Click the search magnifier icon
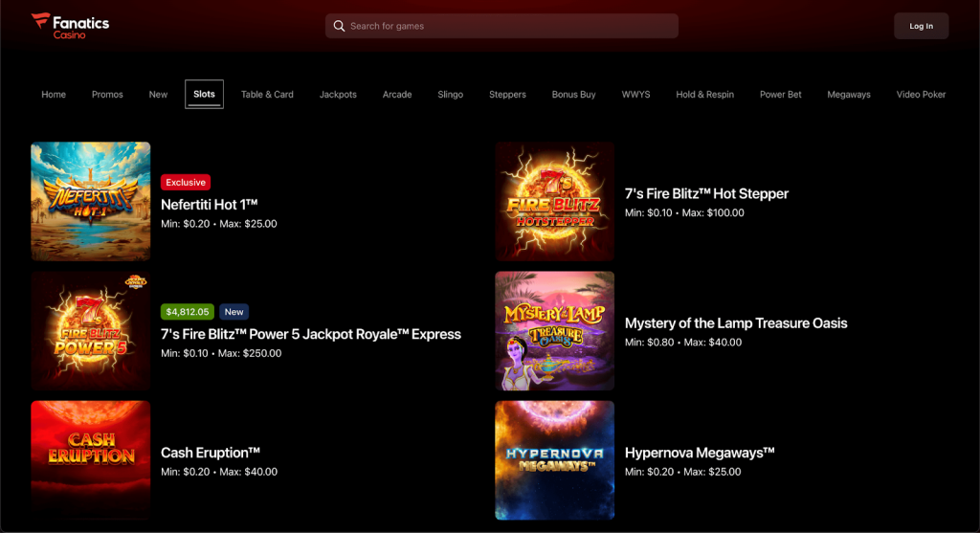Screen dimensions: 980x533 339,26
